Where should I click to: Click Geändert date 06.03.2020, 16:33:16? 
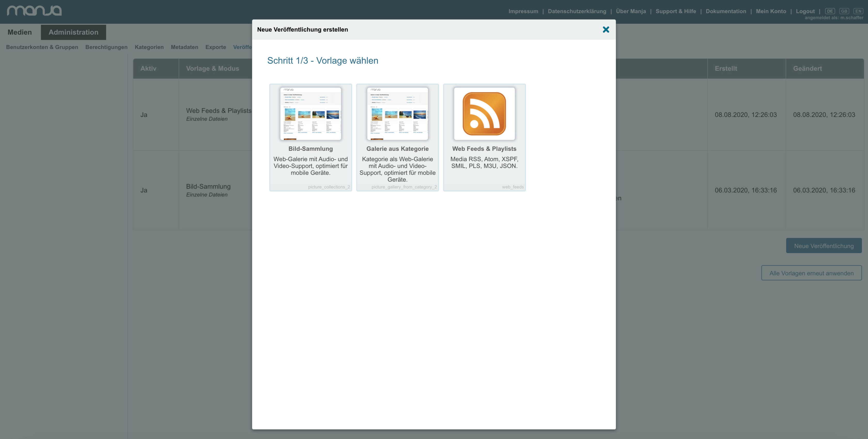click(x=824, y=190)
